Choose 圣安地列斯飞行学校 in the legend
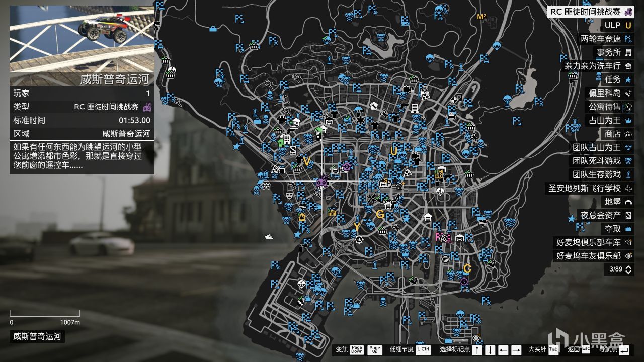 590,188
